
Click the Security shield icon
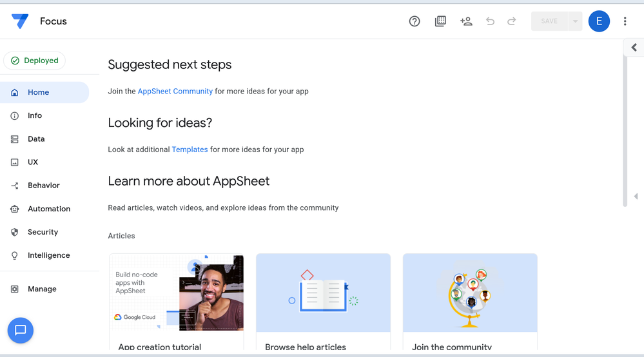[15, 232]
